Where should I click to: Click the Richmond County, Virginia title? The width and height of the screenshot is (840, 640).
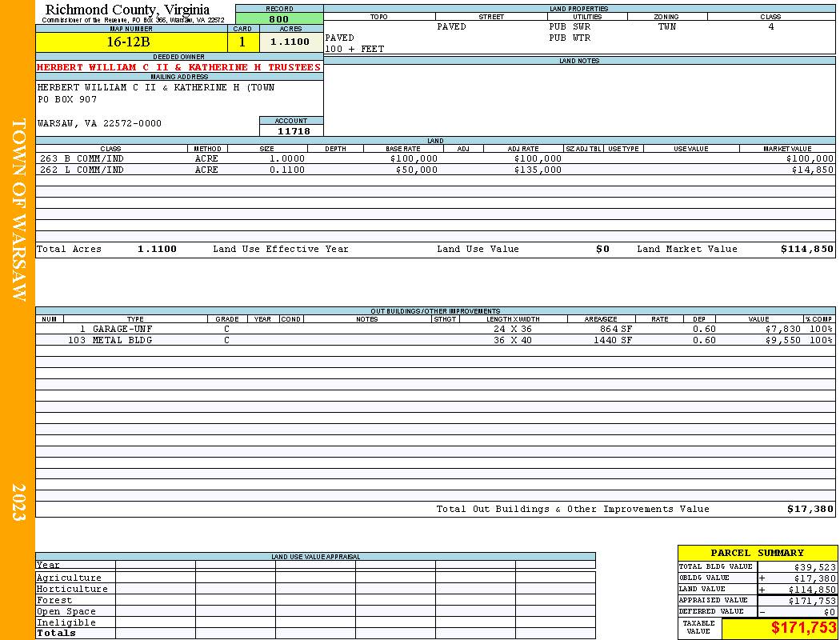(127, 10)
